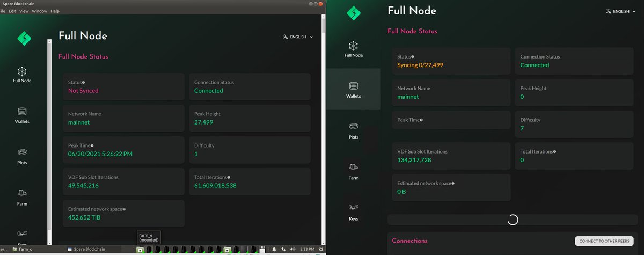Open Plots in left window sidebar

pyautogui.click(x=22, y=157)
